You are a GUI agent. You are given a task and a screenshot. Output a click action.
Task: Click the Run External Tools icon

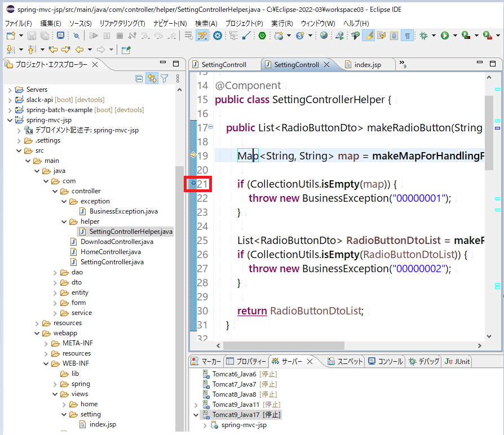point(488,35)
